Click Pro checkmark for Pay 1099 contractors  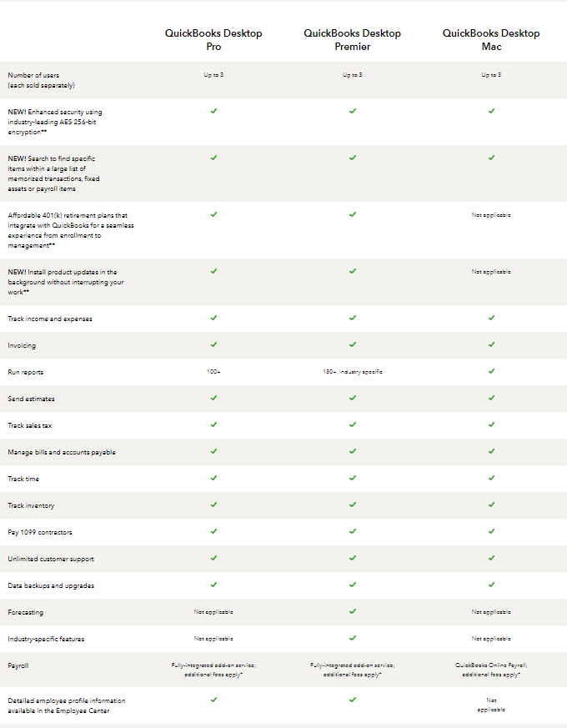click(213, 531)
